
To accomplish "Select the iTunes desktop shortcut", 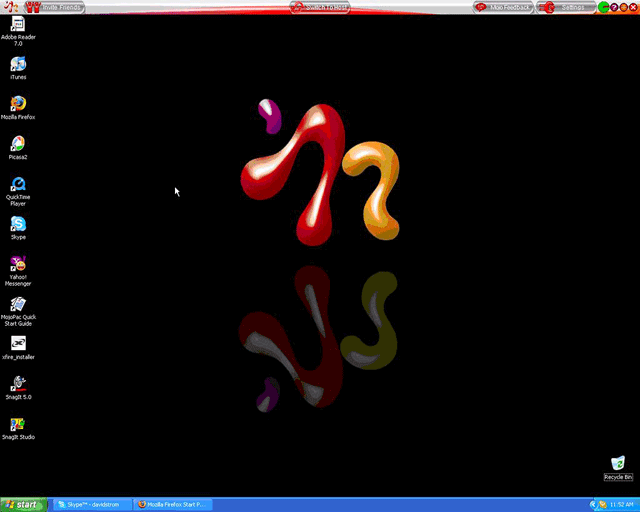I will [x=18, y=68].
